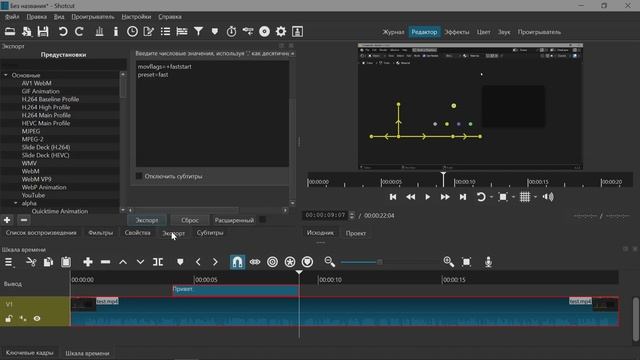Toggle timeline snapping magnet
The width and height of the screenshot is (640, 360).
[x=237, y=262]
